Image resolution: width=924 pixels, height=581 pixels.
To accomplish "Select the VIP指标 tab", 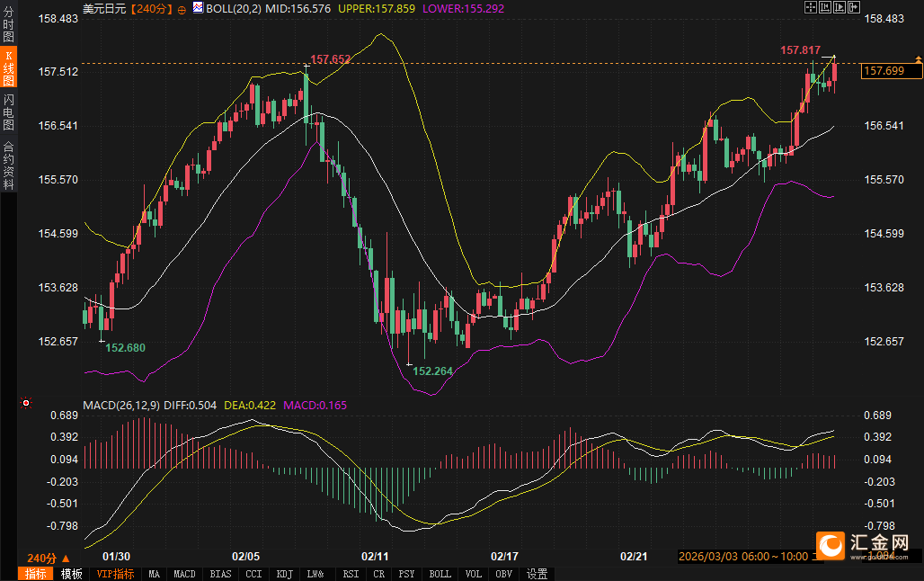I will tap(115, 574).
